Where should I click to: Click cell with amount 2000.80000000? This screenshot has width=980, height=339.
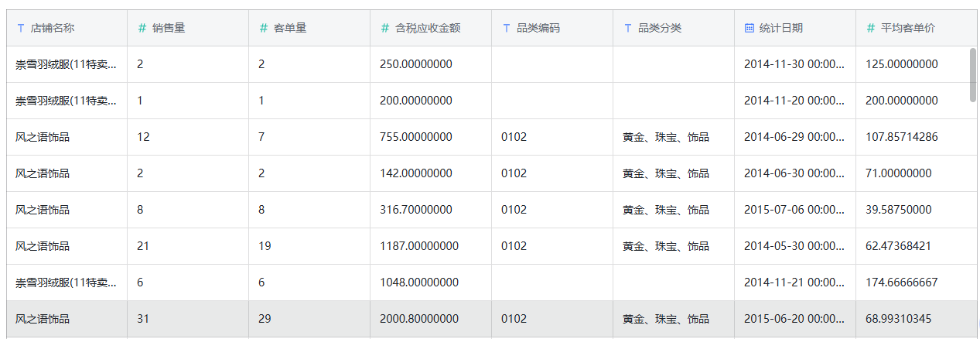[x=431, y=319]
